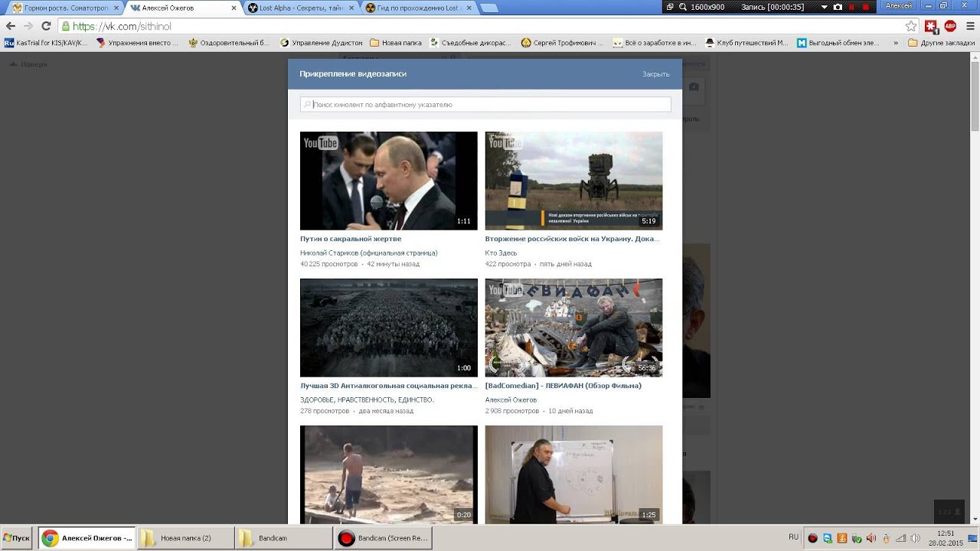Open the Новая папка (2) taskbar window
This screenshot has height=551, width=980.
[186, 538]
